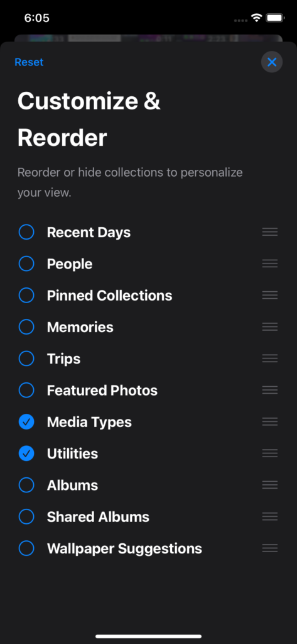Tap the reorder handle for Wallpaper Suggestions
The width and height of the screenshot is (297, 644).
click(270, 548)
